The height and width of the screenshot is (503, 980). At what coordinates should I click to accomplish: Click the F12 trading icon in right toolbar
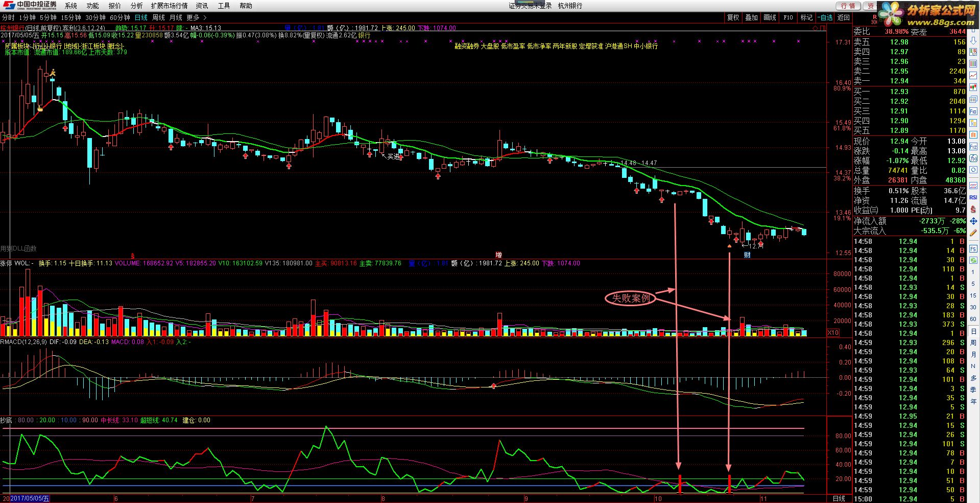973,147
